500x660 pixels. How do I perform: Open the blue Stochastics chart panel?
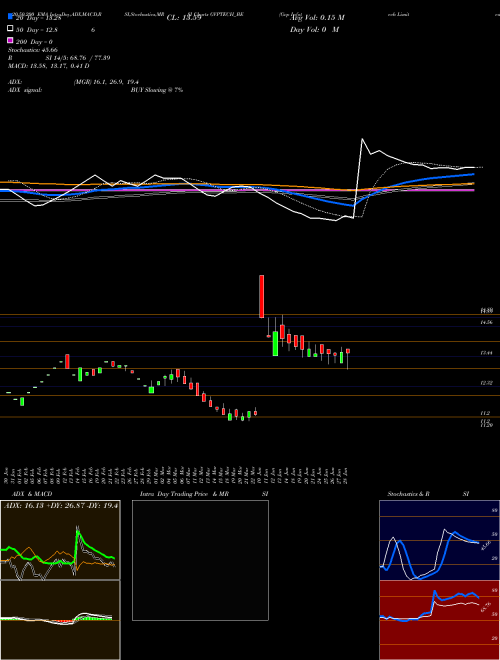pyautogui.click(x=439, y=540)
